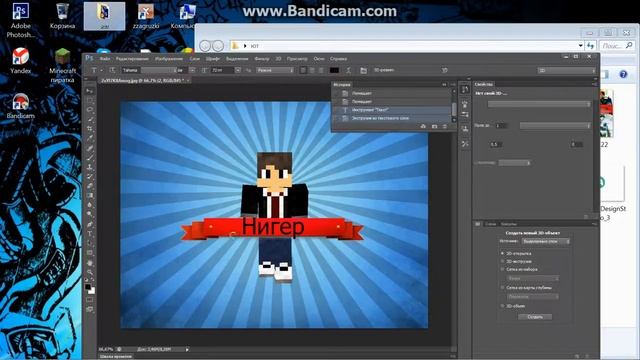Click the Создать button in 3D panel
640x360 pixels.
[535, 317]
